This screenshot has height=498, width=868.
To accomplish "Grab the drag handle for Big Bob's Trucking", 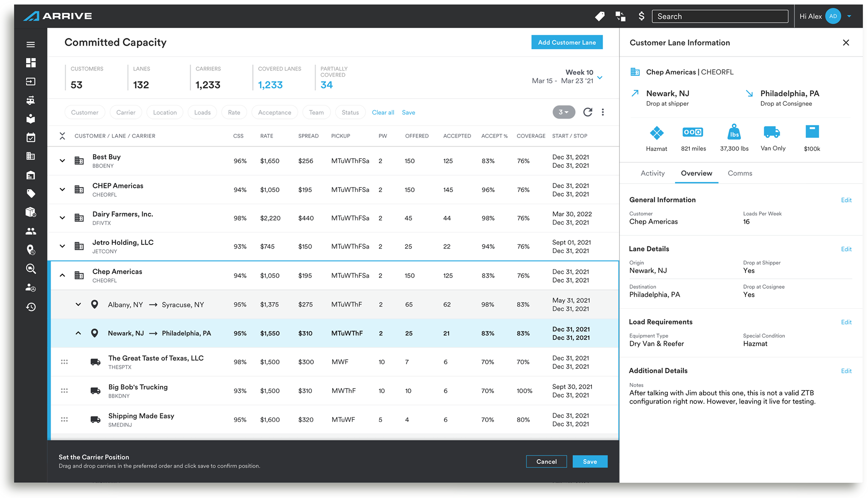I will (x=64, y=390).
